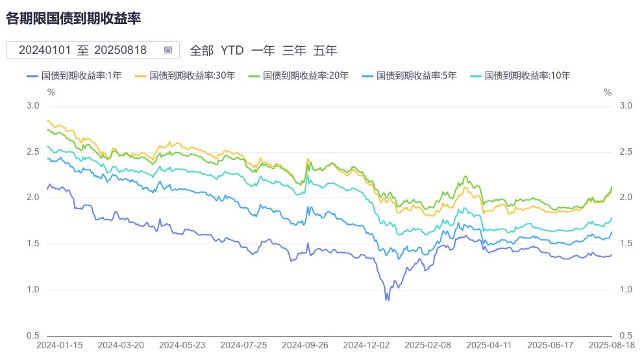Click the yellow line marker for 30年 legend
The image size is (644, 360).
coord(141,76)
